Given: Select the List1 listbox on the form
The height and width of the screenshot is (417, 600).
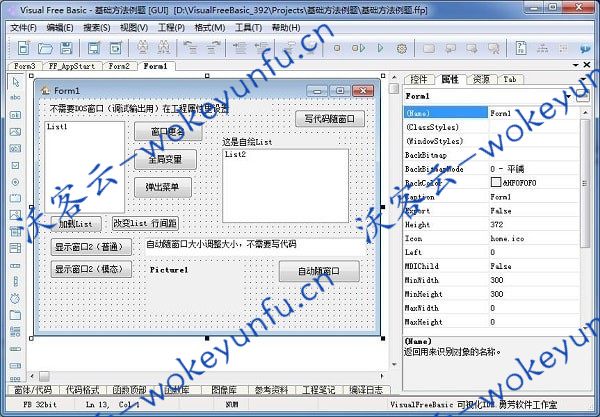Looking at the screenshot, I should coord(85,167).
